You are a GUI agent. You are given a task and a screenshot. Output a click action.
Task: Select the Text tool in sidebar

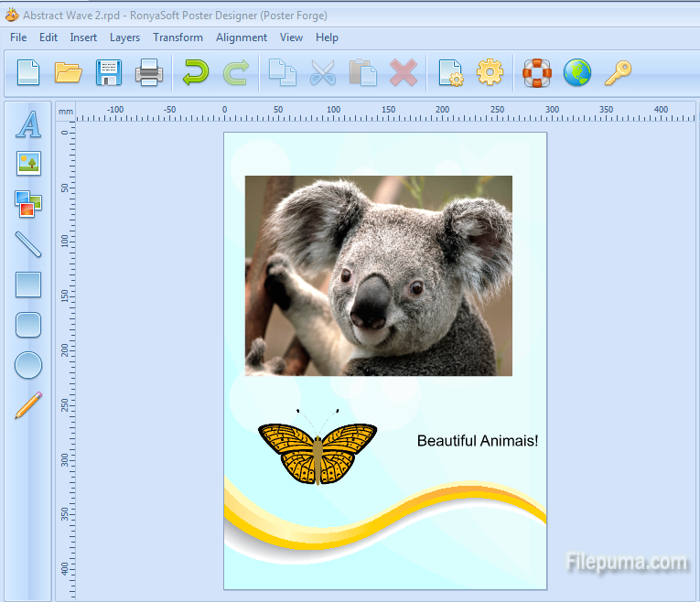coord(29,124)
